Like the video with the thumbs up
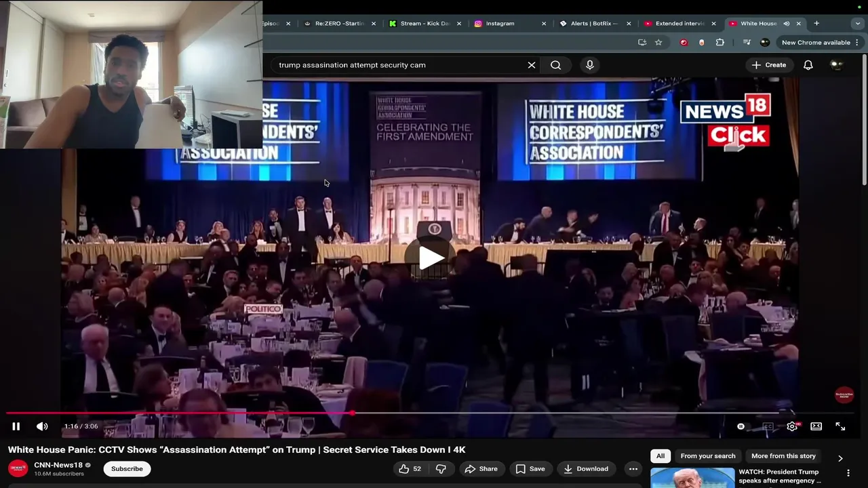 [410, 469]
